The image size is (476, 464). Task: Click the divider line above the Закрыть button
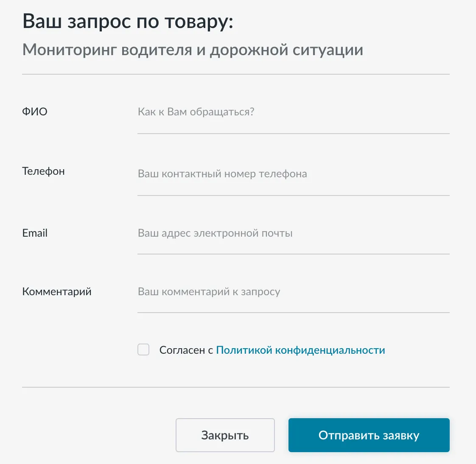coord(235,387)
